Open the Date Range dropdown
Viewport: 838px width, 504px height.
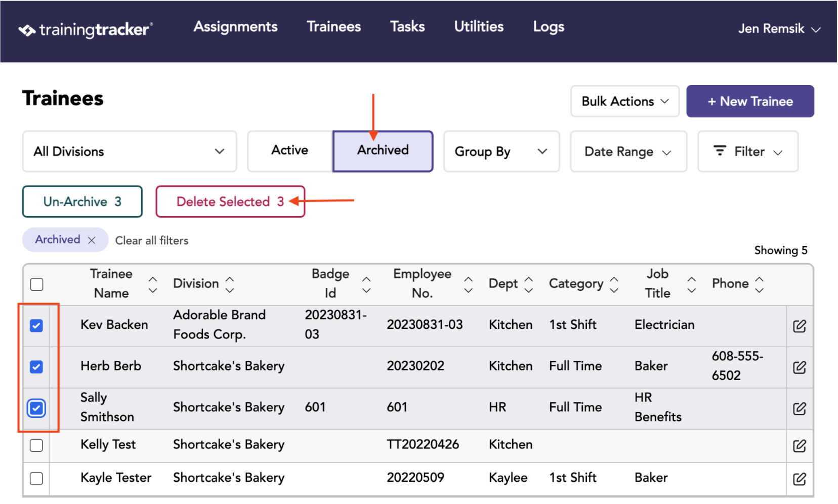pos(628,151)
